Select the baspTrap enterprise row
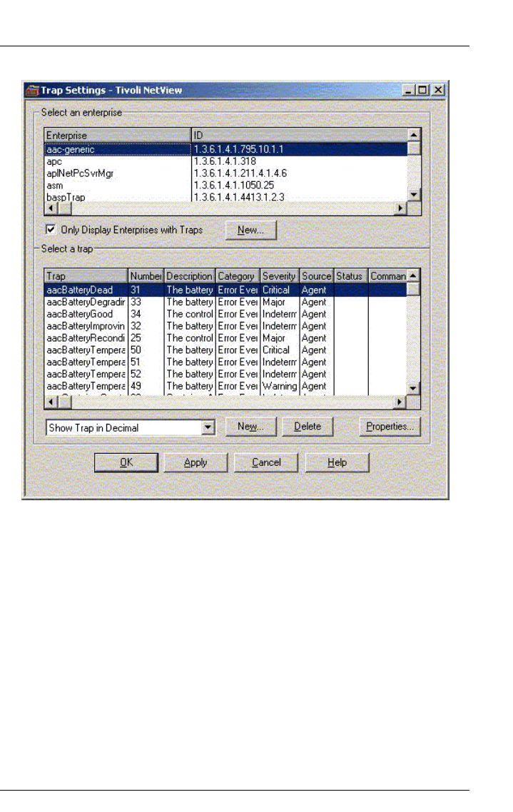This screenshot has width=513, height=812. point(226,197)
